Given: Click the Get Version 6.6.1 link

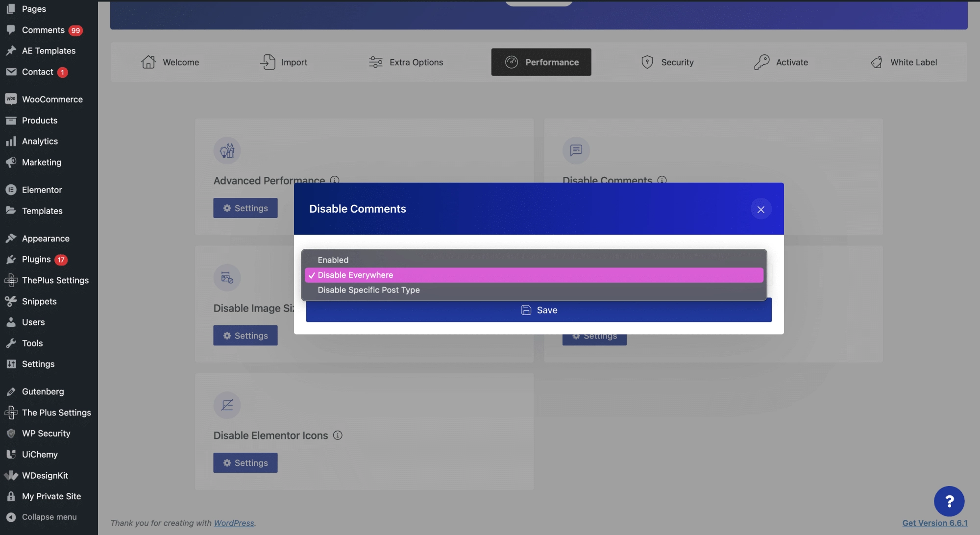Looking at the screenshot, I should click(934, 523).
